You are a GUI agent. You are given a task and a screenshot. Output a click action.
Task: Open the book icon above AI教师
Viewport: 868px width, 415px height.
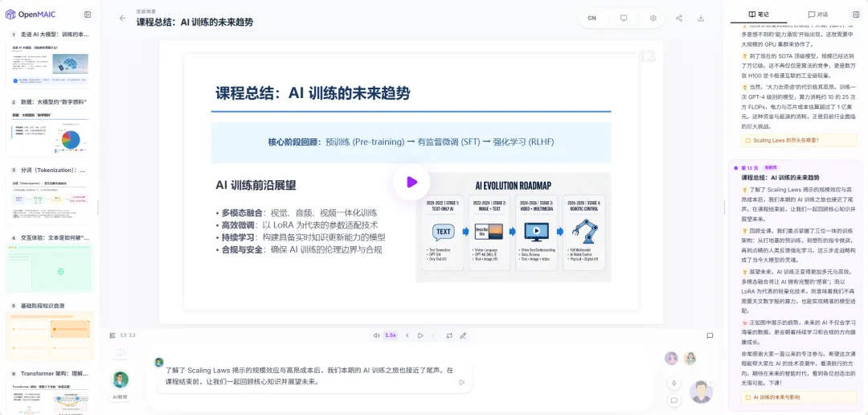120,352
